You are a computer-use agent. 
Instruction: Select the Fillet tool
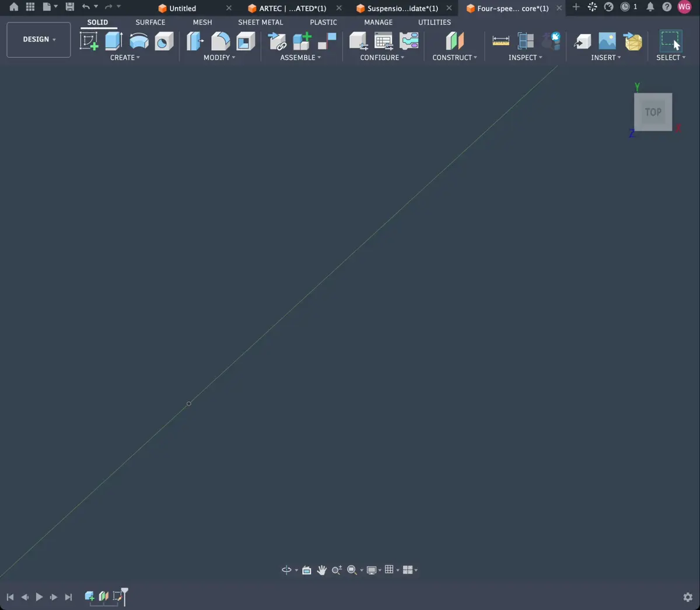tap(220, 41)
